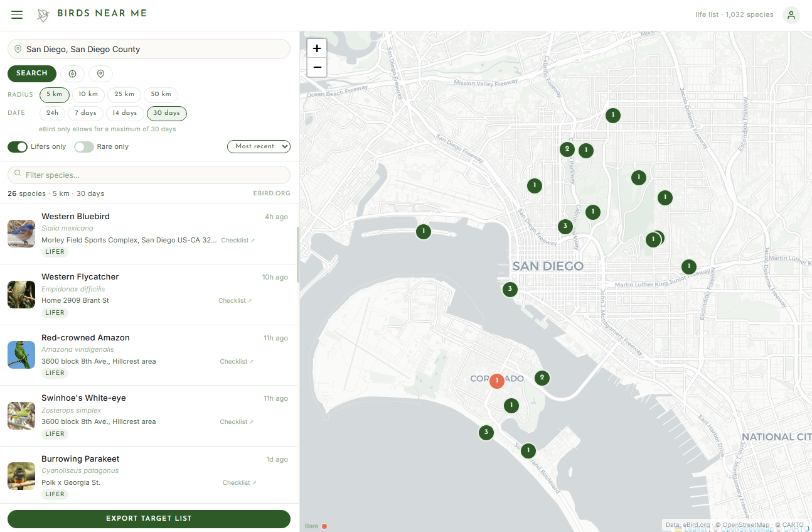Click the Export Target List button
812x532 pixels.
tap(148, 519)
